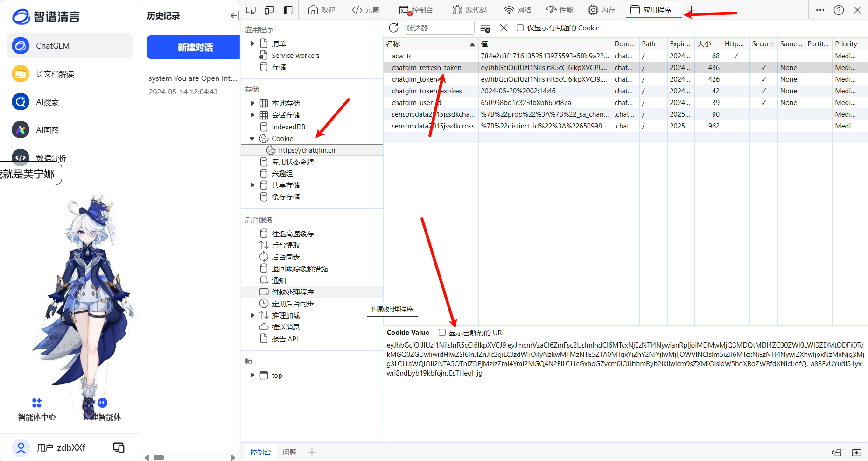The image size is (868, 461).
Task: Clear all cookies icon
Action: (485, 28)
